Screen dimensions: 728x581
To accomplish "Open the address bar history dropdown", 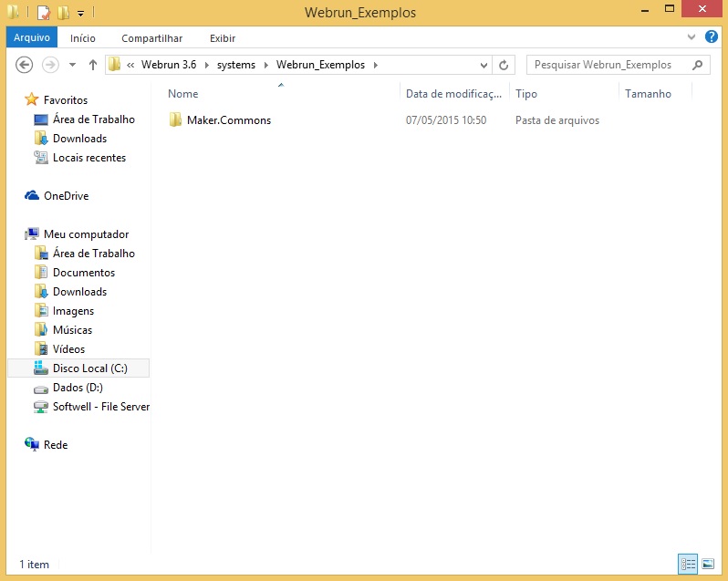I will [484, 65].
